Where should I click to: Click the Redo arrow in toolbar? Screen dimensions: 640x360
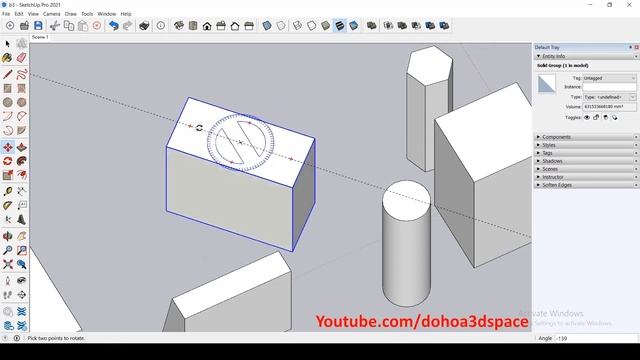128,26
